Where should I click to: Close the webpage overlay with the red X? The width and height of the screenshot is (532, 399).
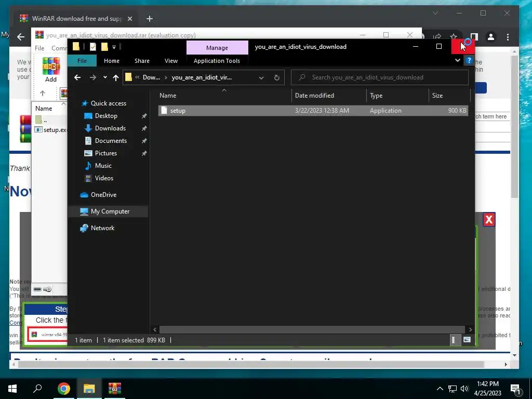[489, 220]
